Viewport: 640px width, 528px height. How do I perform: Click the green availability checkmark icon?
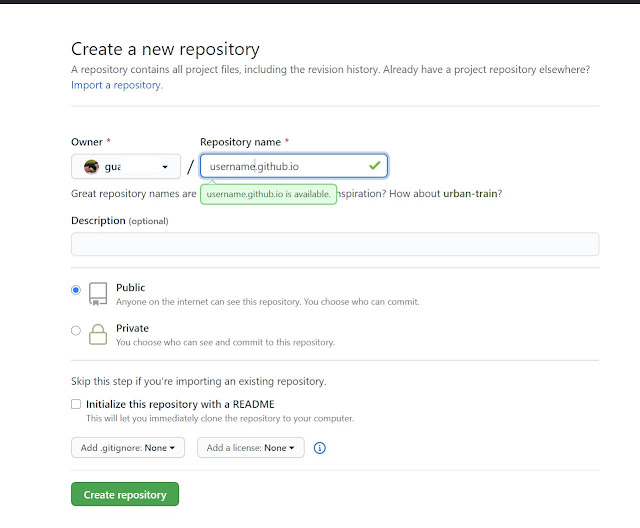pos(374,165)
